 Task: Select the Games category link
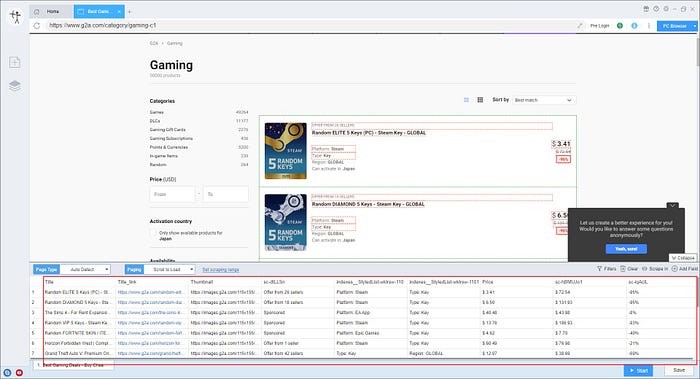(157, 112)
